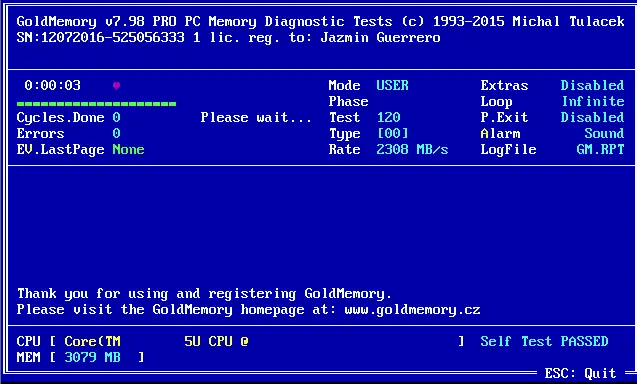Click the memory size 3079 MB
637x384 pixels.
pos(93,357)
